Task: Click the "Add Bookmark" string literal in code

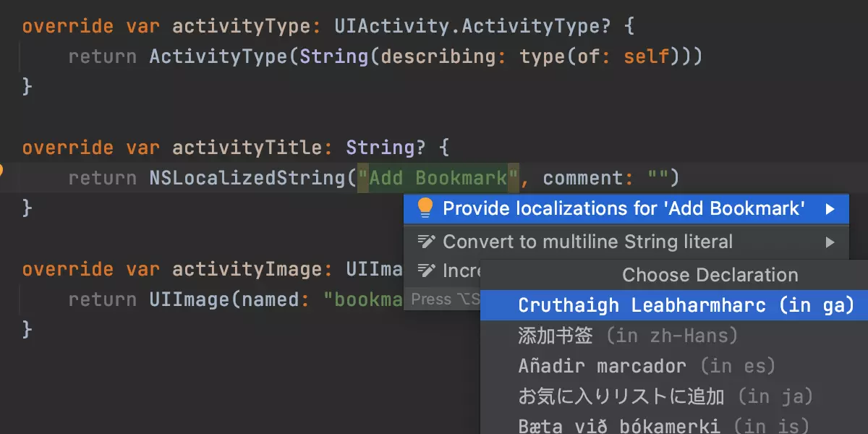Action: pyautogui.click(x=438, y=178)
